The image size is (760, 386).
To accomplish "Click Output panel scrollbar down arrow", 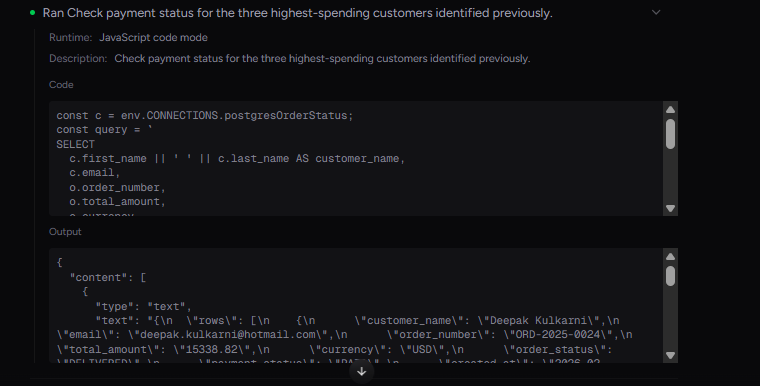I will [670, 355].
